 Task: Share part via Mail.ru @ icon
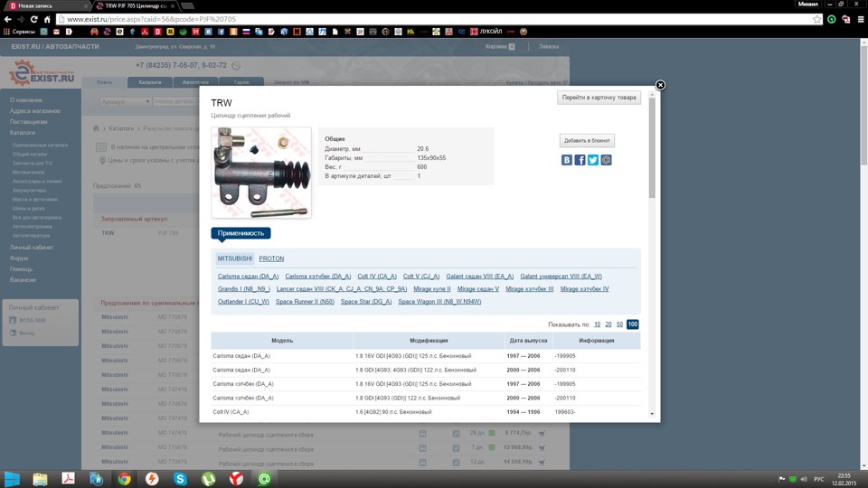[606, 160]
